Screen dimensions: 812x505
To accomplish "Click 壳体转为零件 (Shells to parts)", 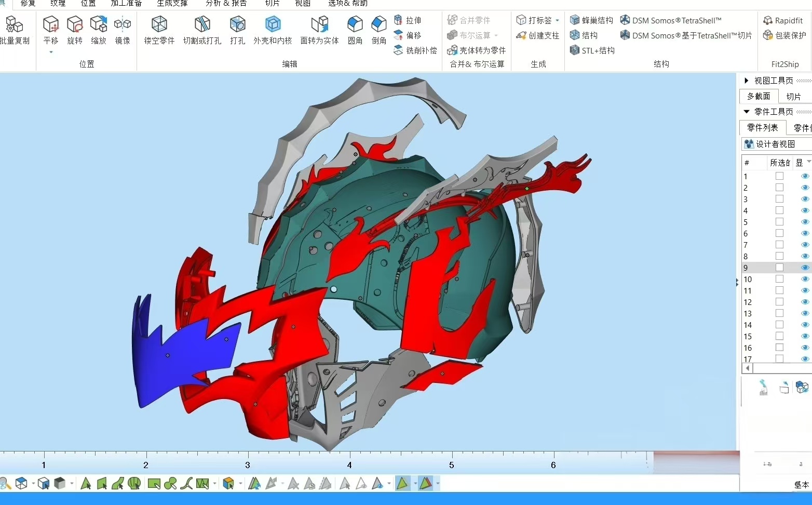I will [477, 50].
